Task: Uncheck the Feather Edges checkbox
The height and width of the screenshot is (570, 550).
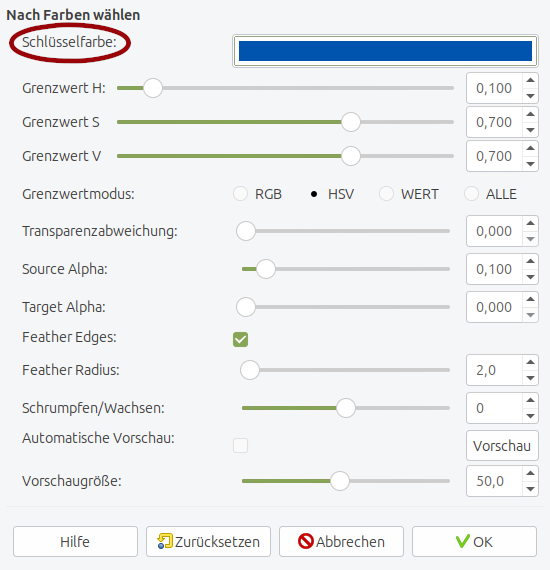Action: (x=240, y=340)
